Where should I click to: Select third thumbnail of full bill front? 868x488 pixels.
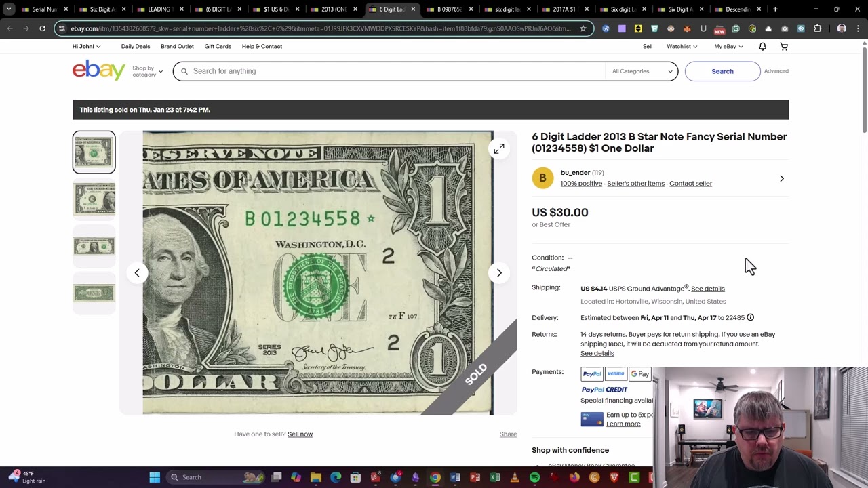point(94,247)
